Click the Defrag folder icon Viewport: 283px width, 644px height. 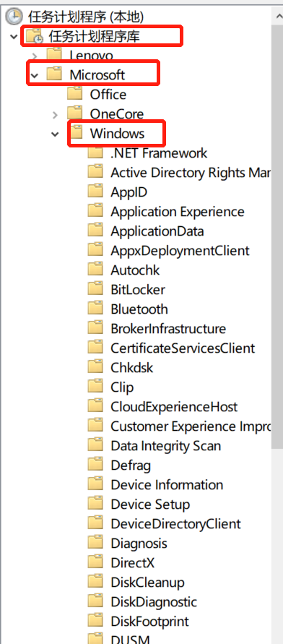(x=95, y=465)
